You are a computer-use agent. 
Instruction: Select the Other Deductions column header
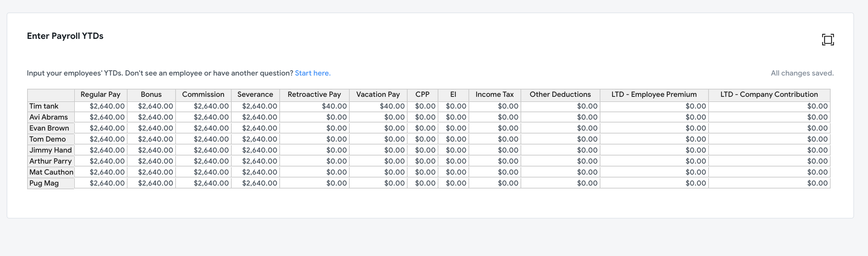click(560, 95)
